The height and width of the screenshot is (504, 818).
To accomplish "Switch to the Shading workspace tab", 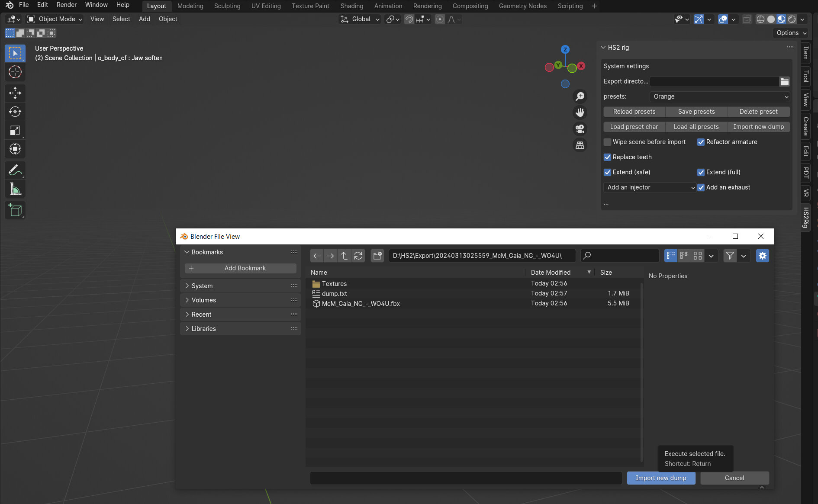I will 352,6.
